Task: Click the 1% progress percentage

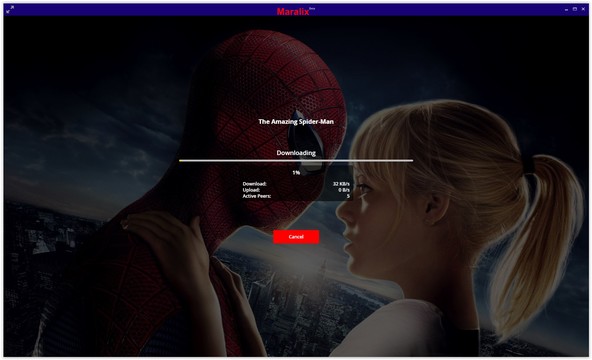Action: tap(296, 172)
